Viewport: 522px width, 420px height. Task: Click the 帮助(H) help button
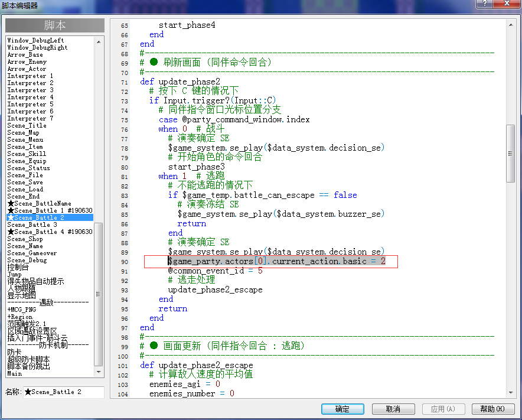click(492, 409)
